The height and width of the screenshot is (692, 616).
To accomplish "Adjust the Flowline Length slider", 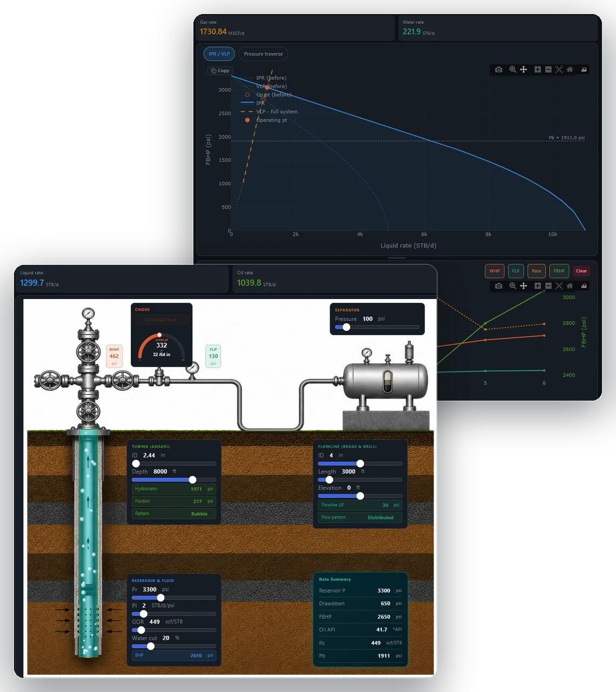I will tap(360, 480).
